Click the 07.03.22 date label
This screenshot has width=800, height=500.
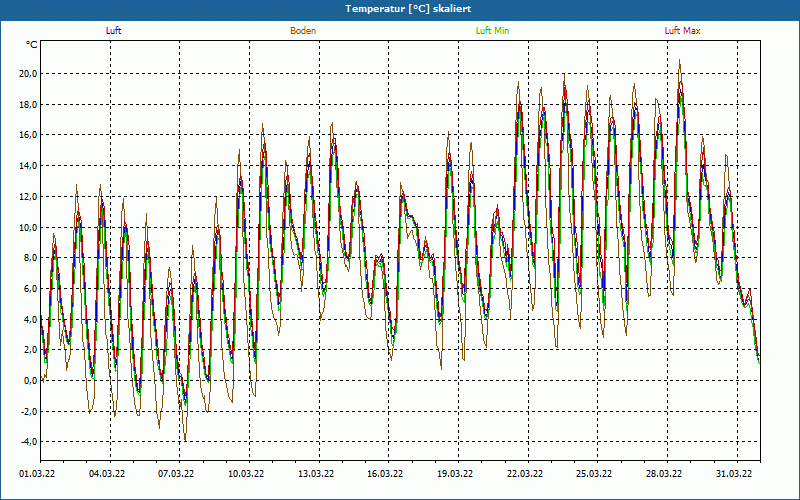click(176, 474)
